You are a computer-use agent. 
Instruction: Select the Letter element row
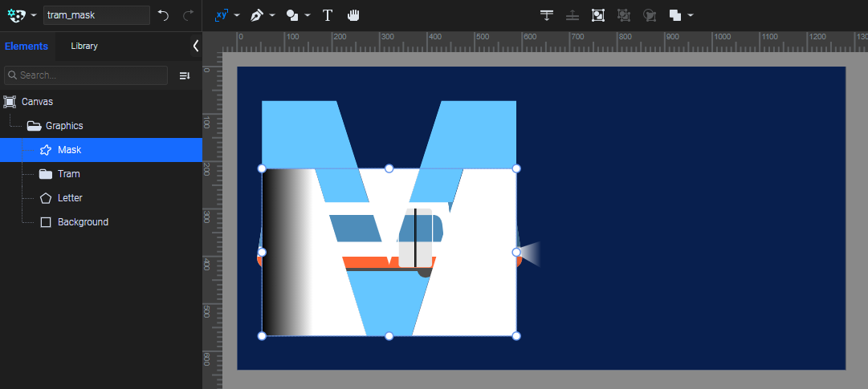click(100, 197)
